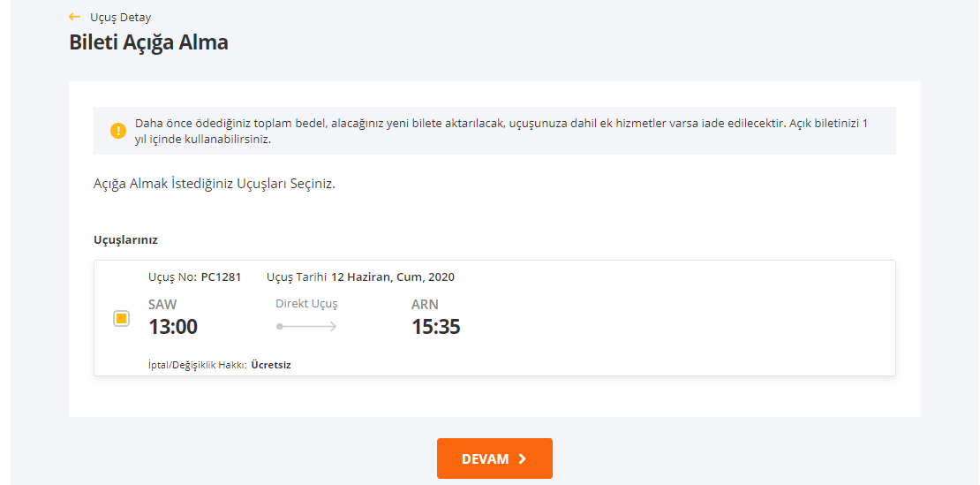Image resolution: width=980 pixels, height=485 pixels.
Task: Click the yellow warning exclamation icon
Action: 118,131
